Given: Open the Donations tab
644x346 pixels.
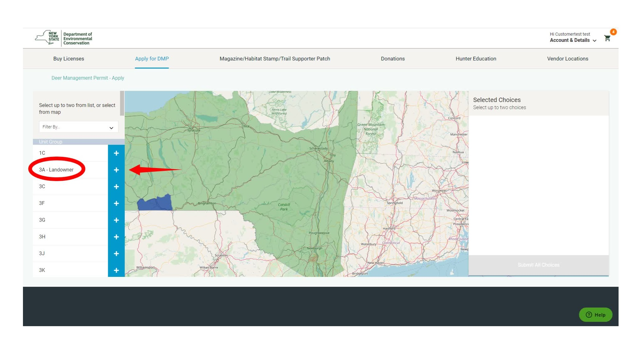Looking at the screenshot, I should point(393,59).
